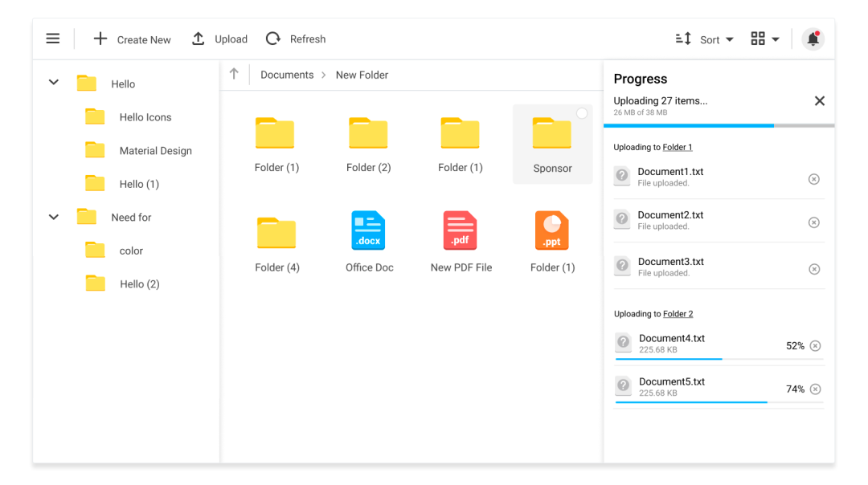
Task: Select Hello folder in sidebar
Action: click(123, 84)
